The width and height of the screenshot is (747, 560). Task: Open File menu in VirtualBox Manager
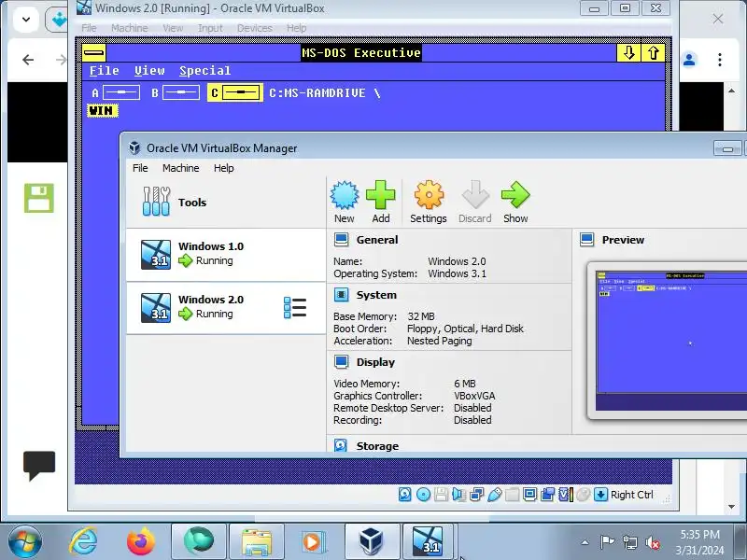pos(140,168)
